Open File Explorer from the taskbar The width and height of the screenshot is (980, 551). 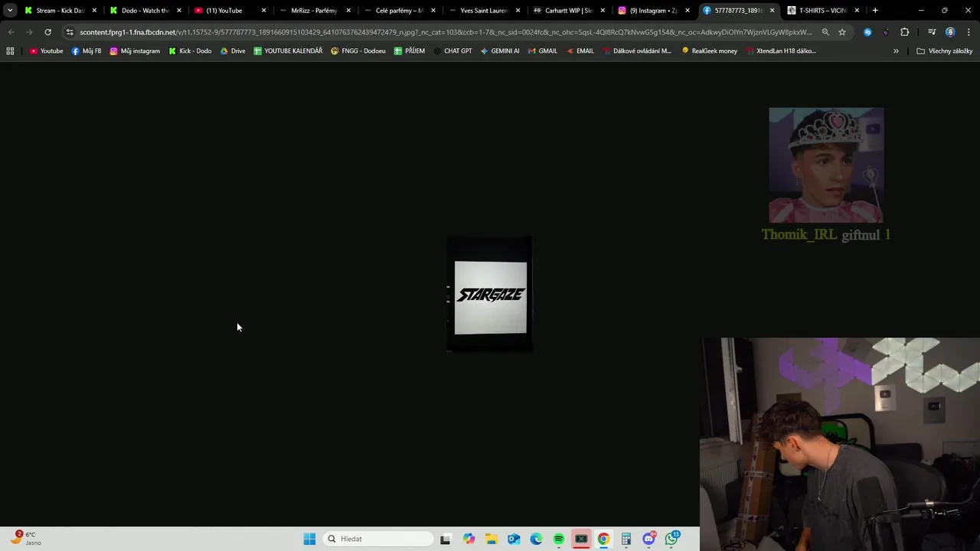tap(491, 539)
